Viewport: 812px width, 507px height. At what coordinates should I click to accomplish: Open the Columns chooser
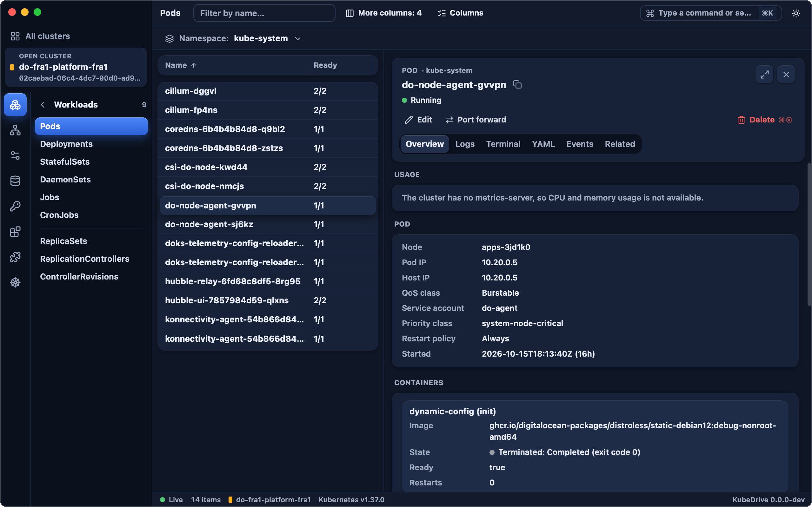[x=461, y=13]
